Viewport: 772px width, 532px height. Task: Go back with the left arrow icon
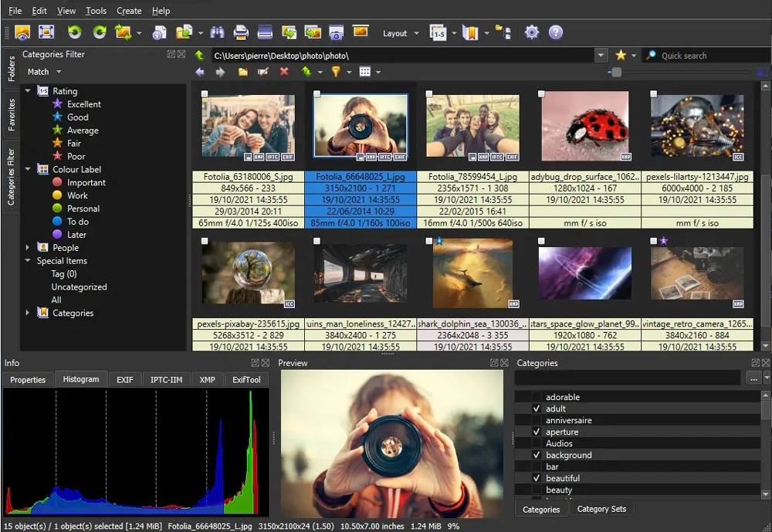click(201, 72)
